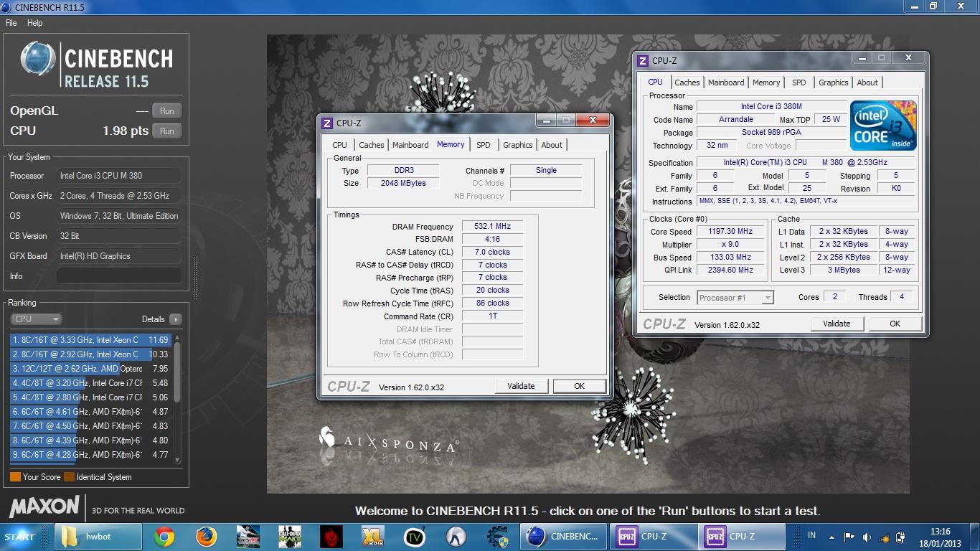Click OK in Memory CPU-Z window

579,386
